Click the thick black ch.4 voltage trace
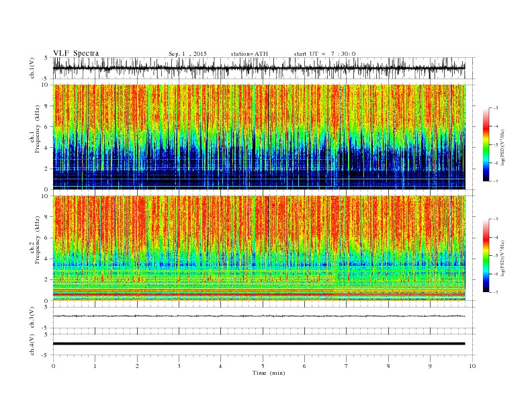This screenshot has width=532, height=411. point(259,344)
